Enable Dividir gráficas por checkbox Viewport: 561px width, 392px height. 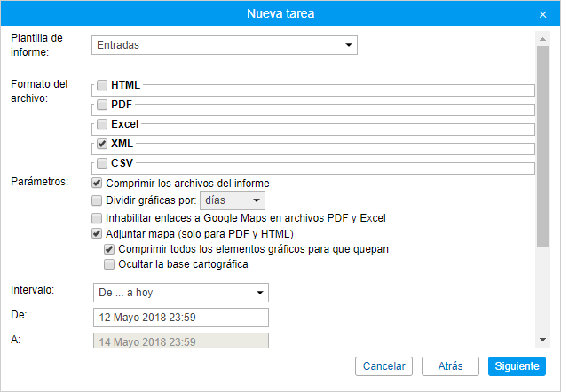97,200
